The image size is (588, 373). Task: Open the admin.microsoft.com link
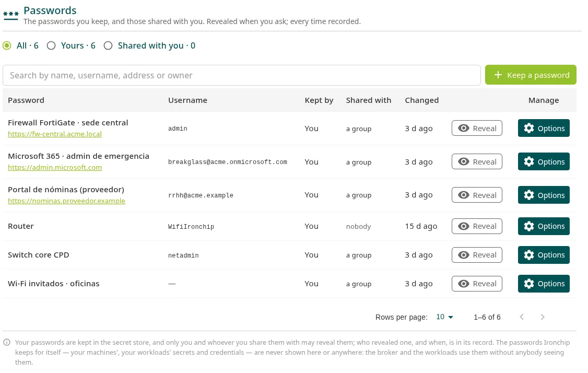[x=55, y=167]
